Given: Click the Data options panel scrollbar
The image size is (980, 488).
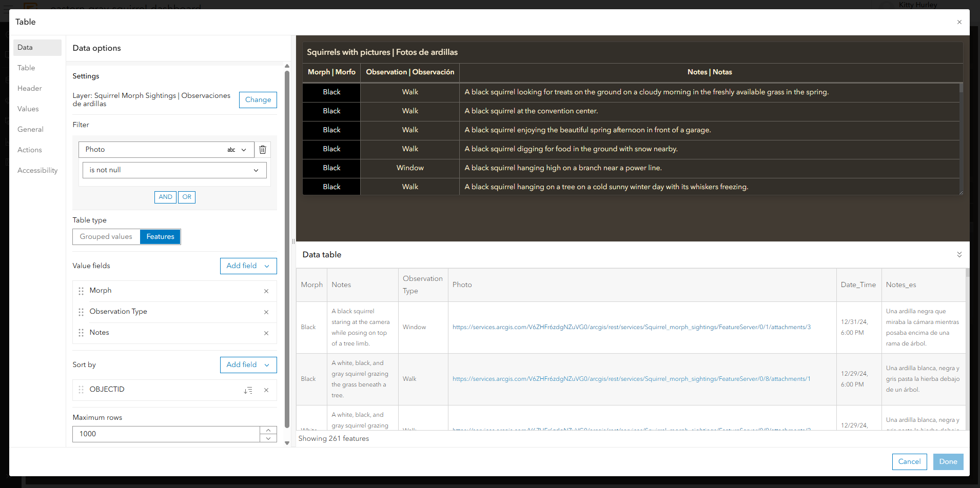Looking at the screenshot, I should (287, 249).
